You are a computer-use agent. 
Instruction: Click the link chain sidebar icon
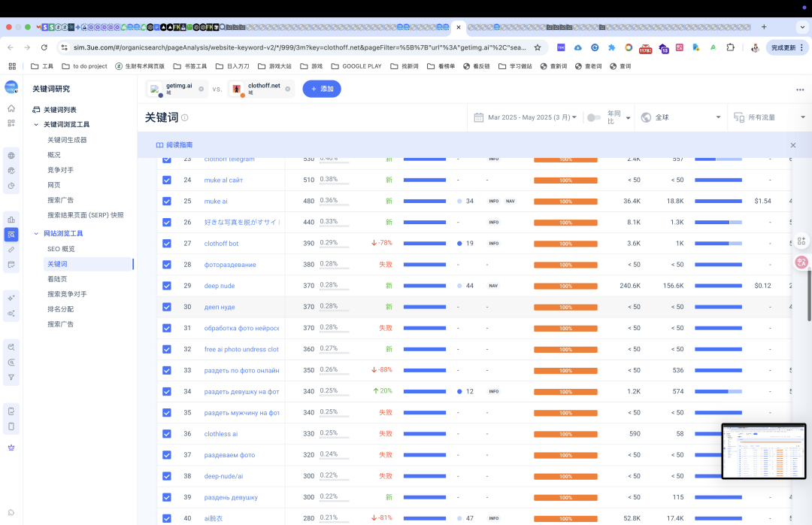[x=11, y=250]
